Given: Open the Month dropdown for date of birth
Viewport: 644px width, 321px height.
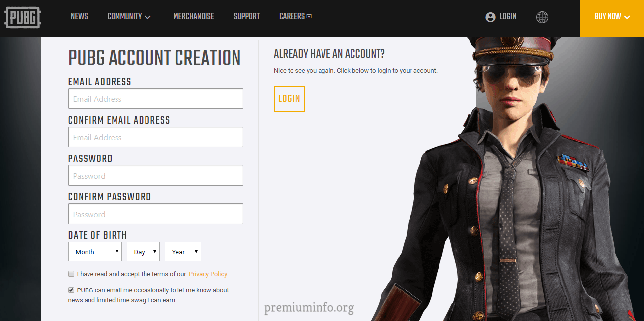Looking at the screenshot, I should click(95, 252).
